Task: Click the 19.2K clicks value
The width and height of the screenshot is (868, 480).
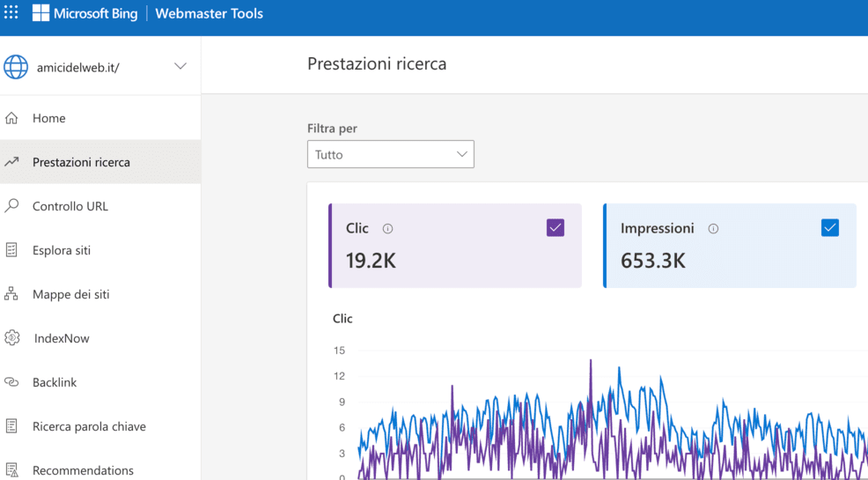Action: [x=371, y=260]
